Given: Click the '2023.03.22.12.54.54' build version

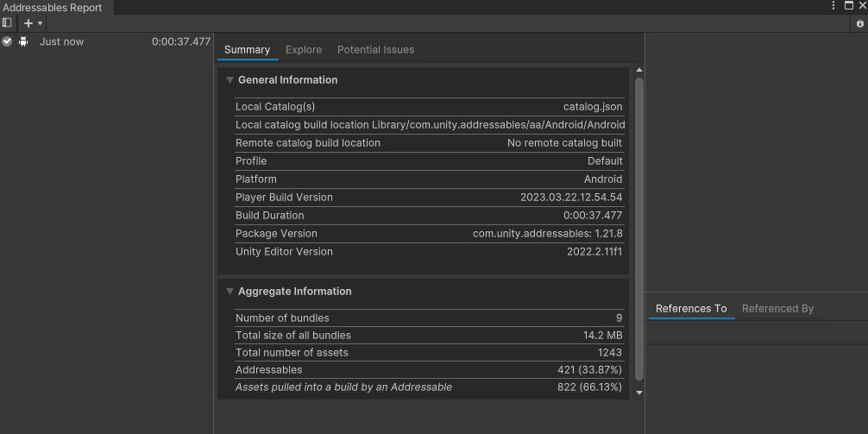Looking at the screenshot, I should (571, 197).
